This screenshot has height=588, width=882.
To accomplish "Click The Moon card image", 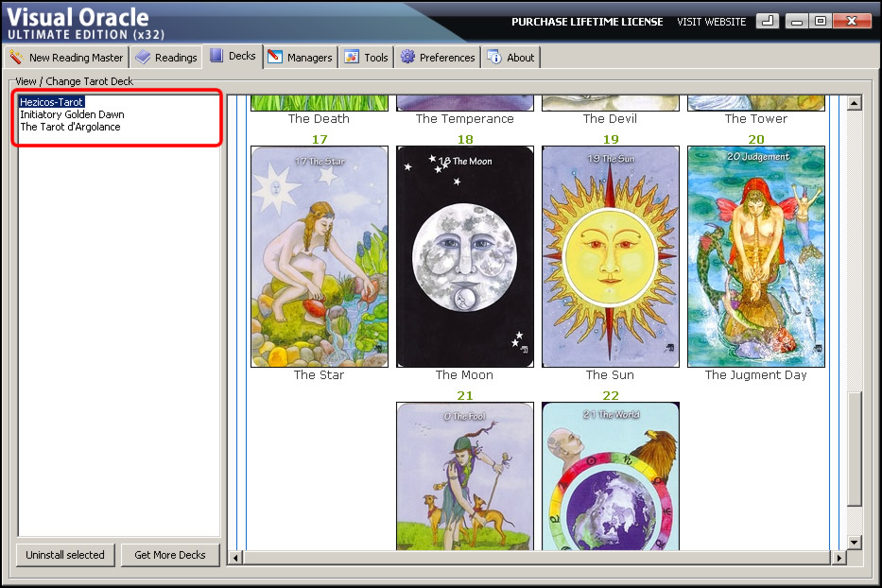I will click(465, 256).
